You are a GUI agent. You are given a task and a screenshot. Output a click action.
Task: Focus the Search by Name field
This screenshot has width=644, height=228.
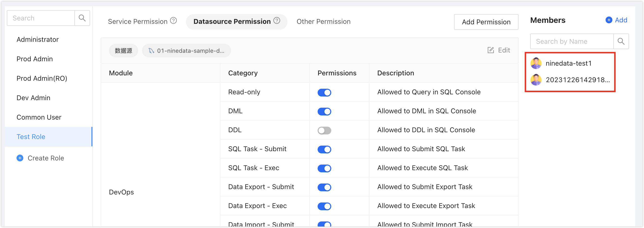[572, 42]
